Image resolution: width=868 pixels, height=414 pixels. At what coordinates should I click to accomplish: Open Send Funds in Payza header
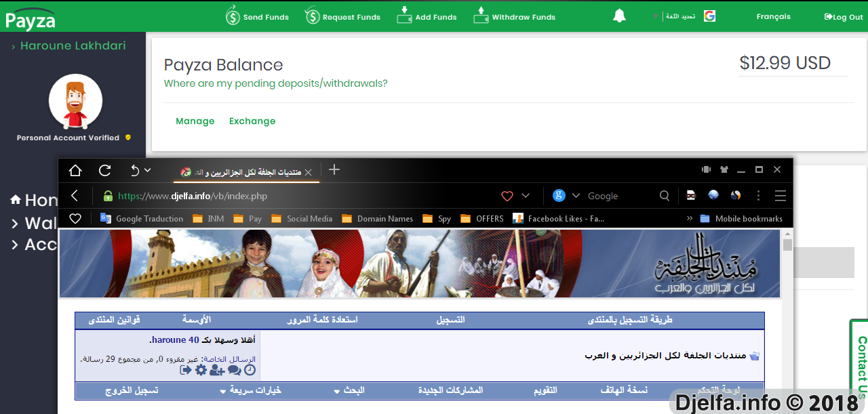(257, 16)
